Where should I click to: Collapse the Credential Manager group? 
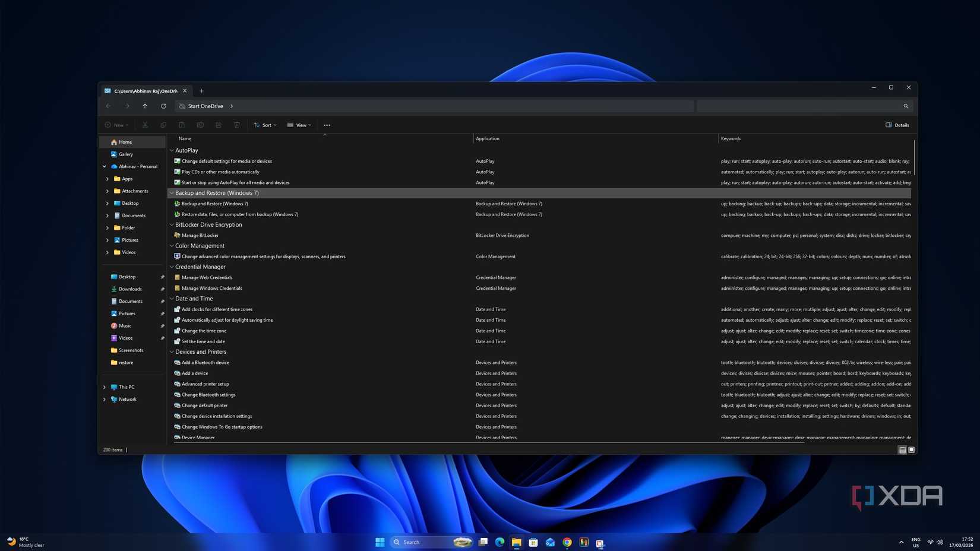pos(172,267)
